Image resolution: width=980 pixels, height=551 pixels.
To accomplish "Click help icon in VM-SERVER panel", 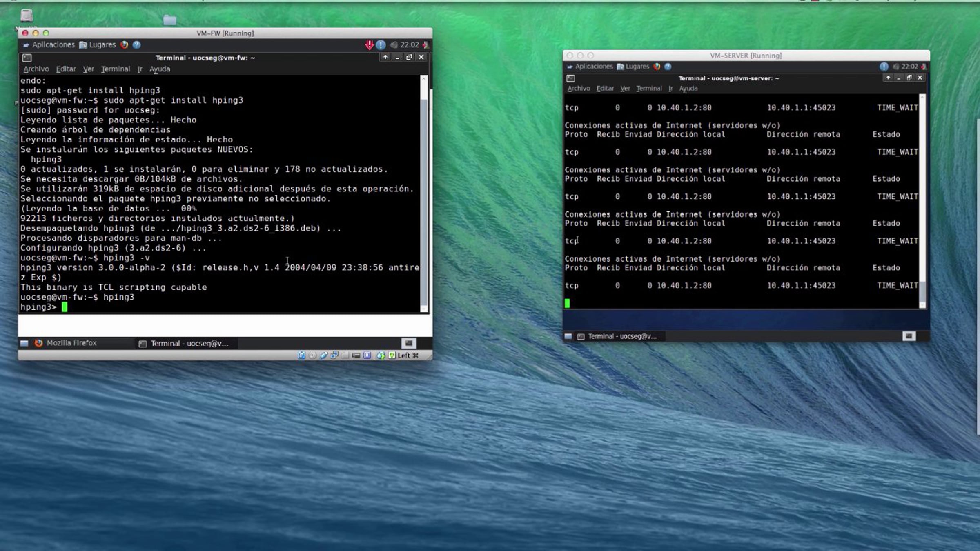I will pos(668,67).
